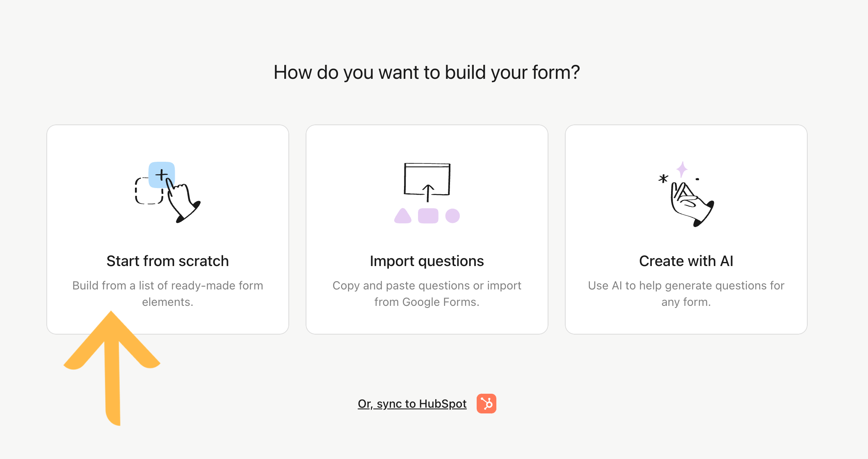Click the purple circle shape icon

pos(452,216)
